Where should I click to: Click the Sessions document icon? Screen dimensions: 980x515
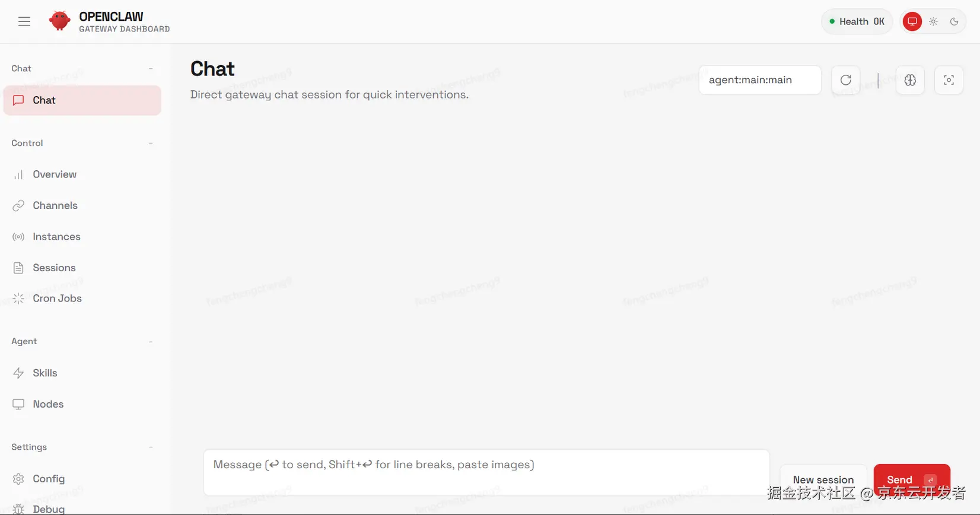point(18,268)
